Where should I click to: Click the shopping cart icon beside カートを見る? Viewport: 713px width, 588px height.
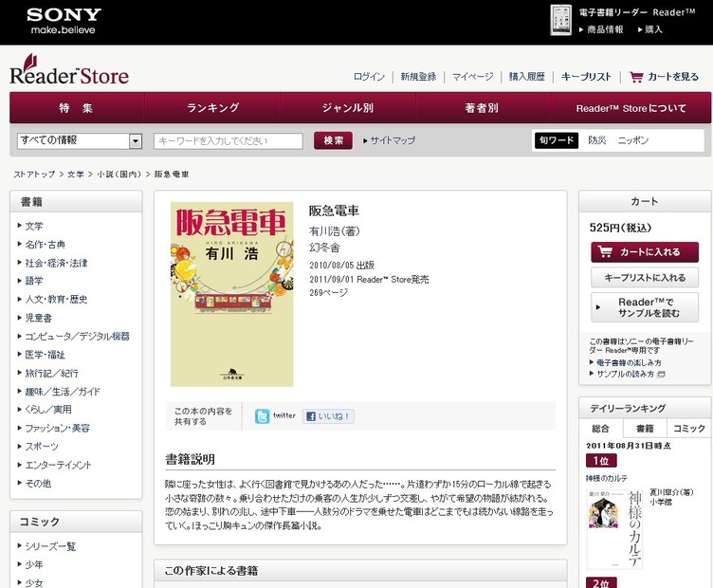636,77
